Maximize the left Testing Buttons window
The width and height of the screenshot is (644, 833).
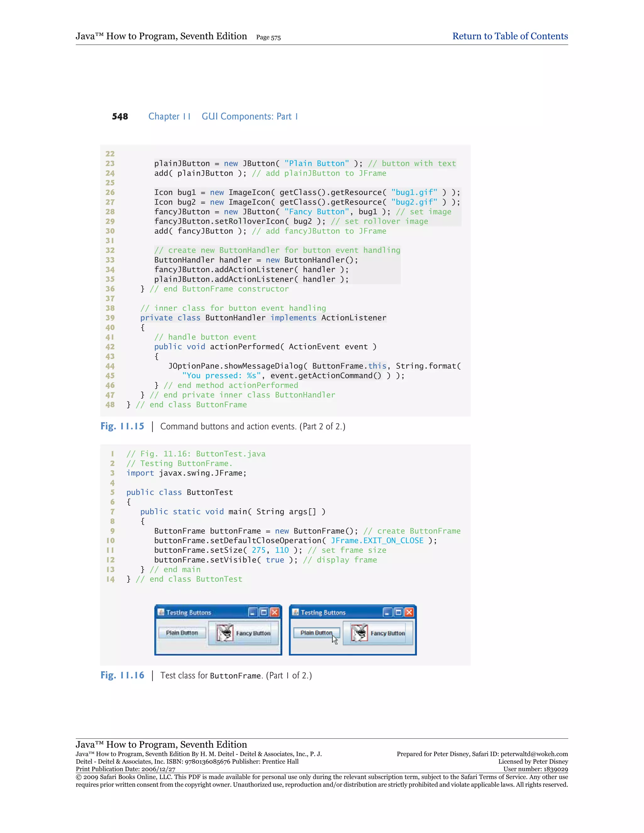pos(264,613)
